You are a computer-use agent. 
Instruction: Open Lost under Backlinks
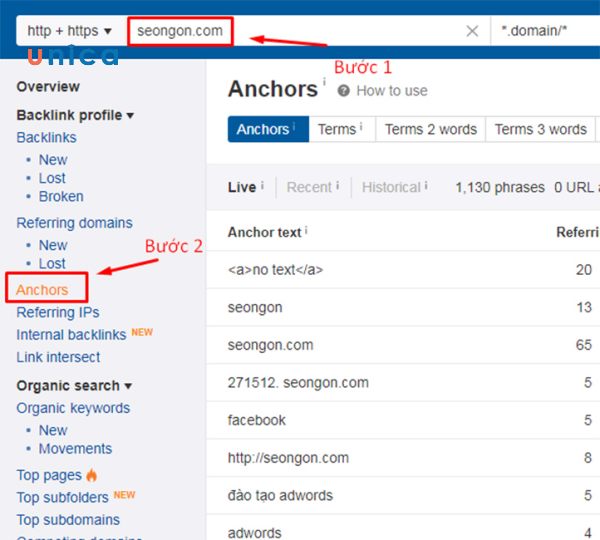tap(52, 178)
